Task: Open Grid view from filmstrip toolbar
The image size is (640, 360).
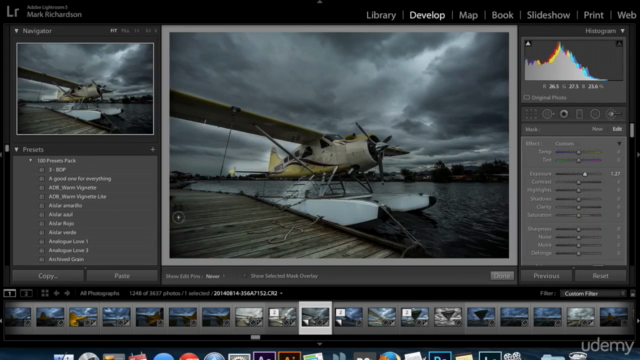Action: point(45,293)
